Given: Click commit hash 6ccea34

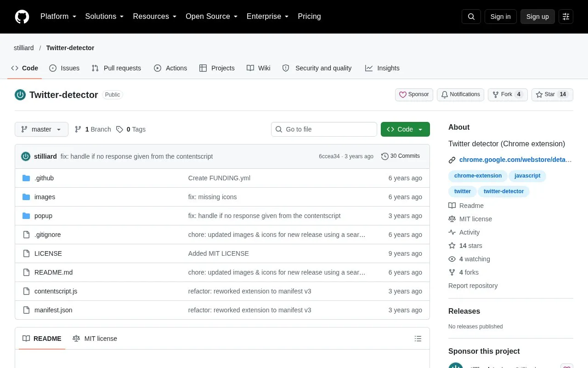Looking at the screenshot, I should click(x=329, y=156).
